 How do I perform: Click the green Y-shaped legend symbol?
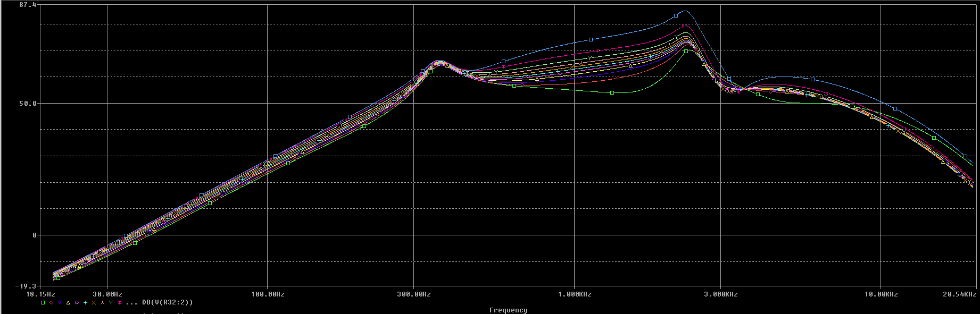[x=111, y=302]
